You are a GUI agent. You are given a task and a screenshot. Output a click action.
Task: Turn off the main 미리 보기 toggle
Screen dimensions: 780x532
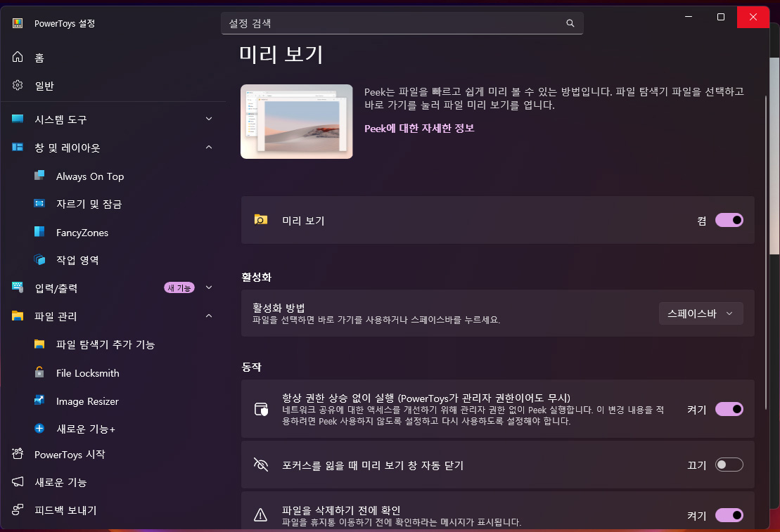(x=729, y=220)
